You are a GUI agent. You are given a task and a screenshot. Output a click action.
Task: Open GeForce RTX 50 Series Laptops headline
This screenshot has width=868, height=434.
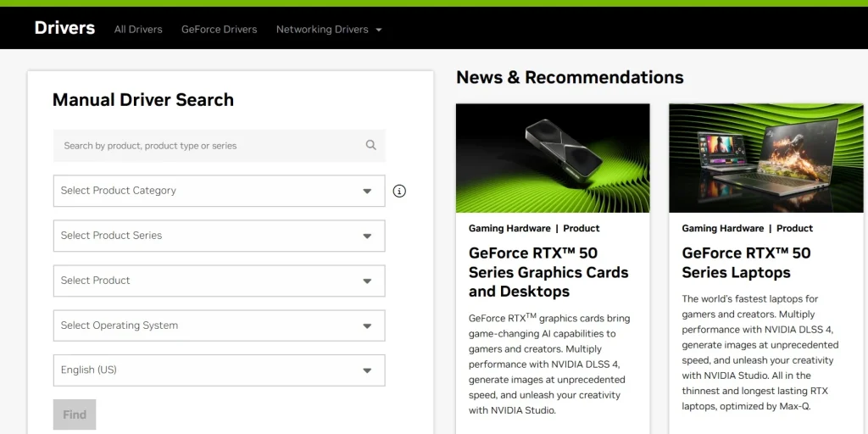(746, 263)
